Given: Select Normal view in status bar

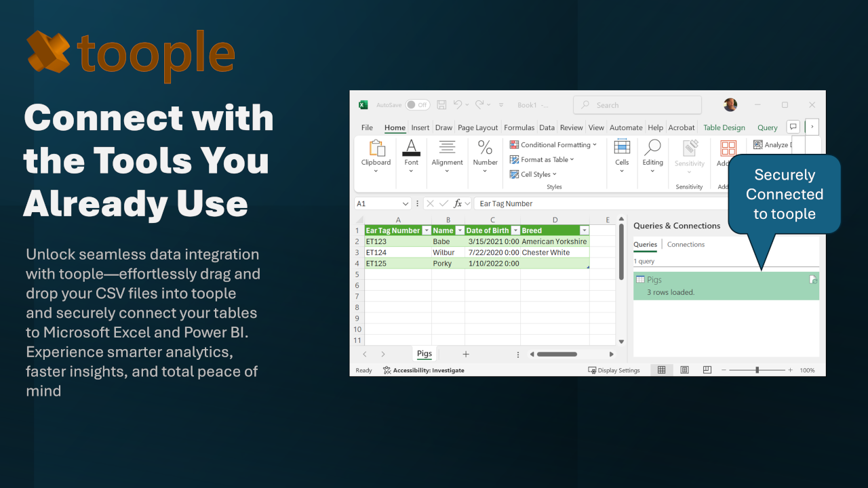Looking at the screenshot, I should tap(661, 370).
